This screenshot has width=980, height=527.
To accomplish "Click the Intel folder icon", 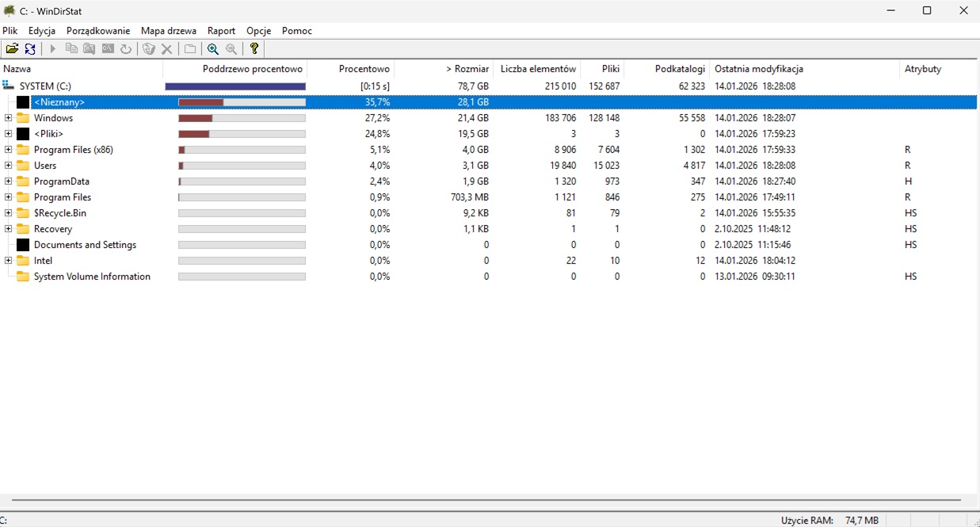I will [x=23, y=261].
